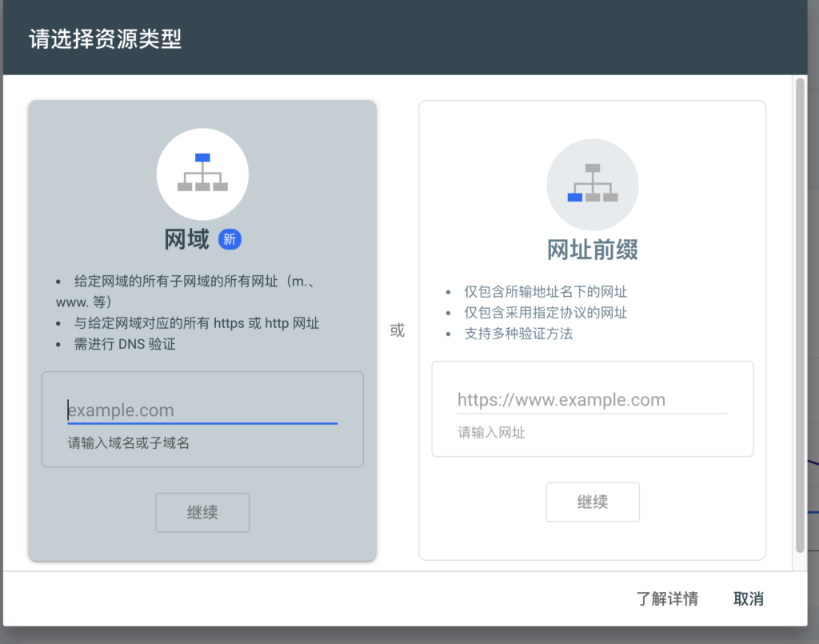Screen dimensions: 819x644
Task: Click 继续 under the 网址前缀 card
Action: (x=593, y=502)
